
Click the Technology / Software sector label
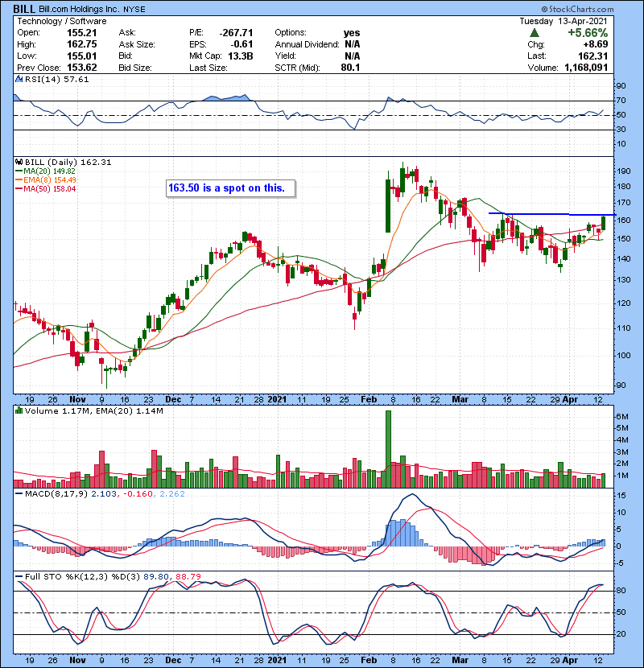click(x=62, y=21)
